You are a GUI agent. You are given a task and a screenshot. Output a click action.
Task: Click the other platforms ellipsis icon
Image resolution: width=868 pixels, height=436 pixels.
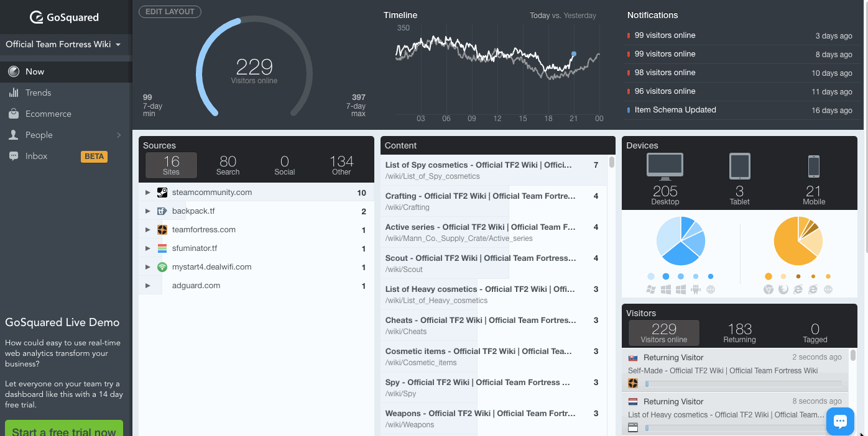pyautogui.click(x=711, y=289)
